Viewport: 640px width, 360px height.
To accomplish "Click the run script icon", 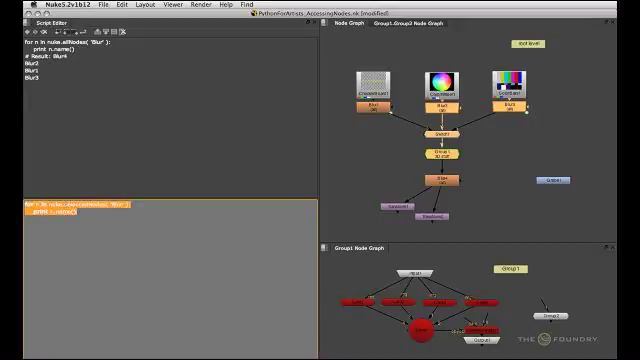I will [x=83, y=32].
